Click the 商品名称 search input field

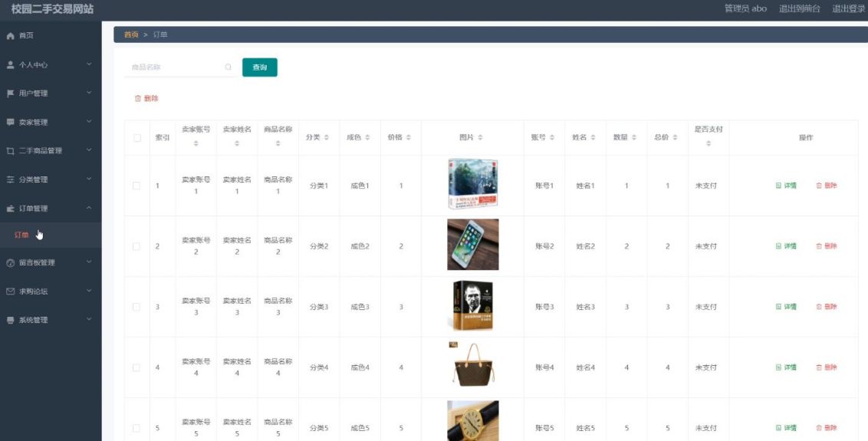[x=182, y=67]
